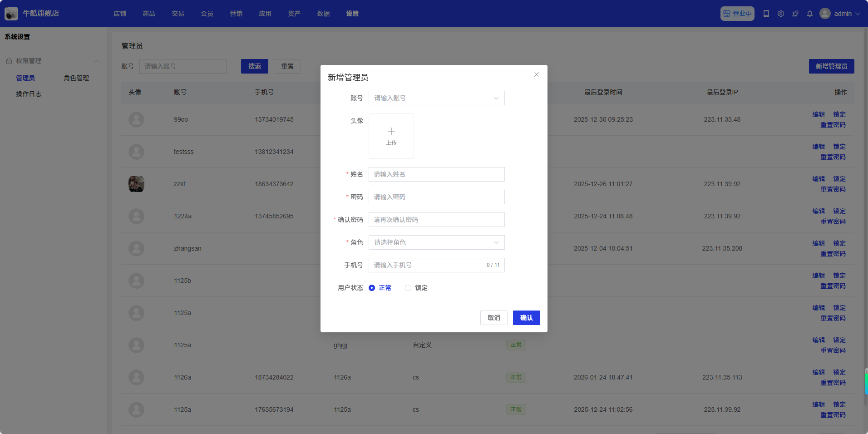The width and height of the screenshot is (868, 434).
Task: Click the default avatar of the 1125b row
Action: 136,281
